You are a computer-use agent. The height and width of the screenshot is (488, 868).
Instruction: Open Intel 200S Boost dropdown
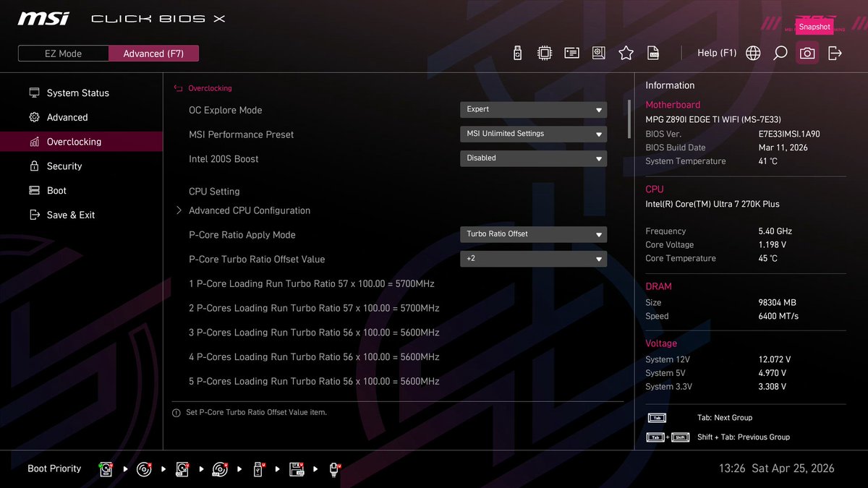(533, 158)
